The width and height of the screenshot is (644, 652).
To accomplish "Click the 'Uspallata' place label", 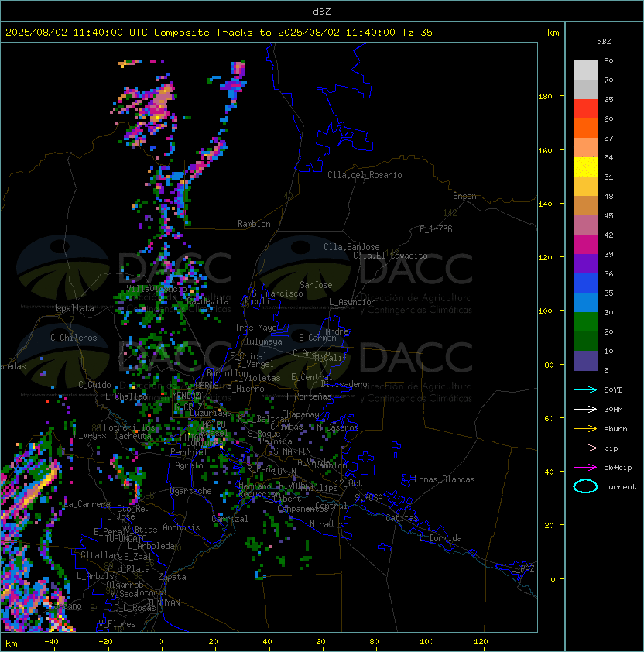I will click(x=73, y=308).
